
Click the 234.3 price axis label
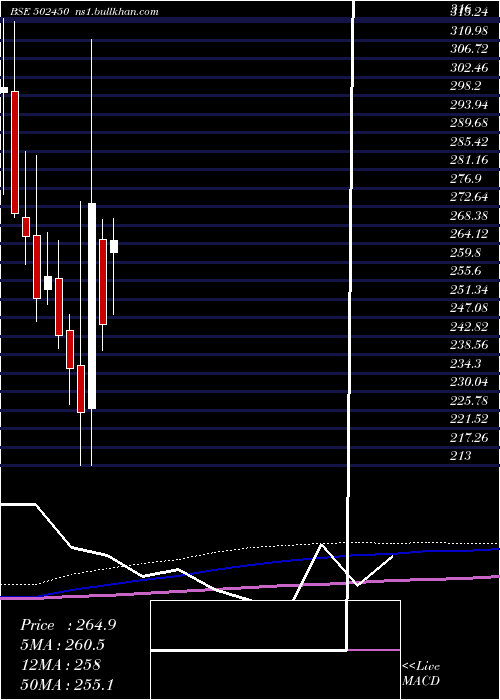[465, 364]
